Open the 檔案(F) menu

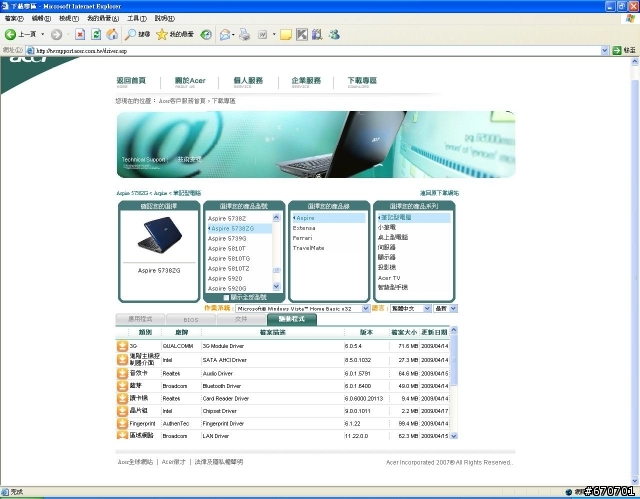[x=14, y=18]
